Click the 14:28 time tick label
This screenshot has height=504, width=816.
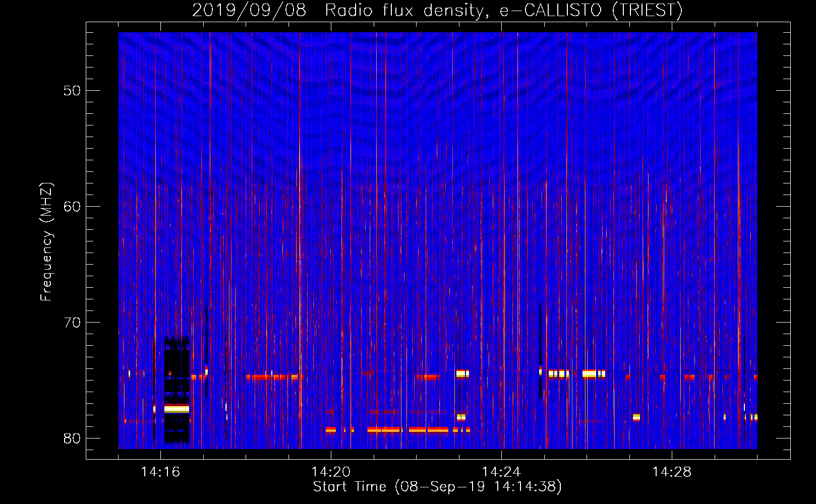672,472
